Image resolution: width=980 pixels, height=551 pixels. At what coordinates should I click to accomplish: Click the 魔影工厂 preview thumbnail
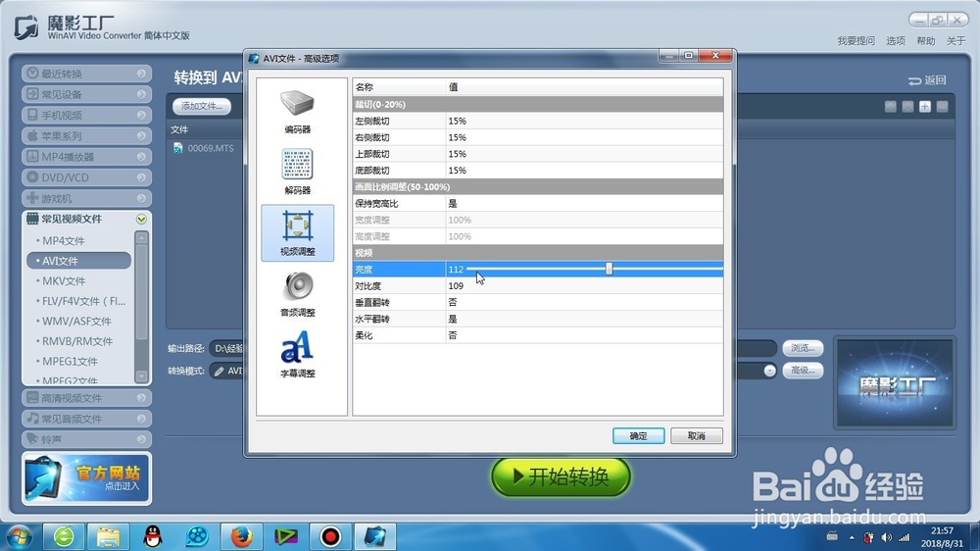895,383
